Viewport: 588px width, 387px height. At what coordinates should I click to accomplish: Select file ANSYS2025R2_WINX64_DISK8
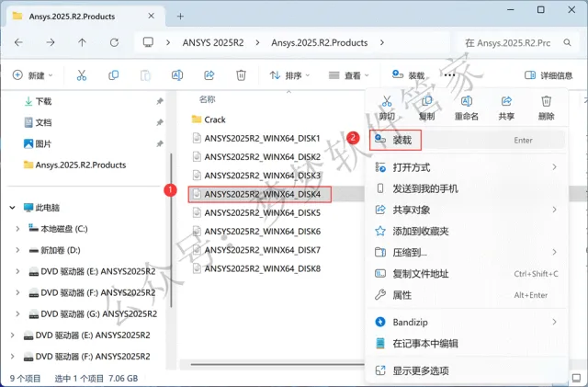pyautogui.click(x=262, y=268)
